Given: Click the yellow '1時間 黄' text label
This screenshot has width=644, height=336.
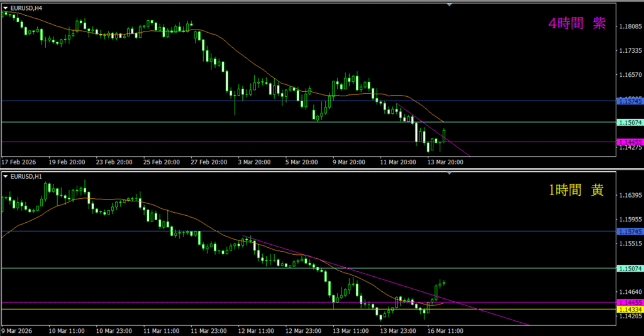Looking at the screenshot, I should [577, 191].
